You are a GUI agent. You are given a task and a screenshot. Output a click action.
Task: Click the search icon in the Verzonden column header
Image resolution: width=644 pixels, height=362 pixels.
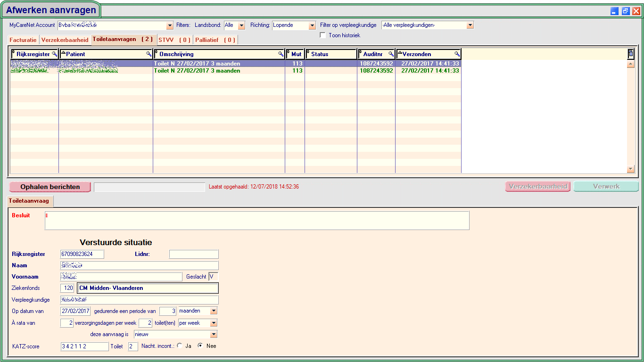457,54
